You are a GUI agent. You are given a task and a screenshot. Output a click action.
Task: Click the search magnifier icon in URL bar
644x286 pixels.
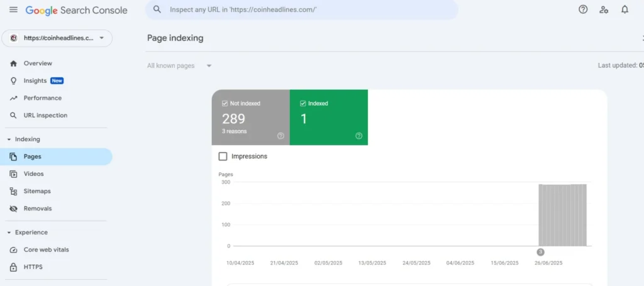tap(157, 9)
